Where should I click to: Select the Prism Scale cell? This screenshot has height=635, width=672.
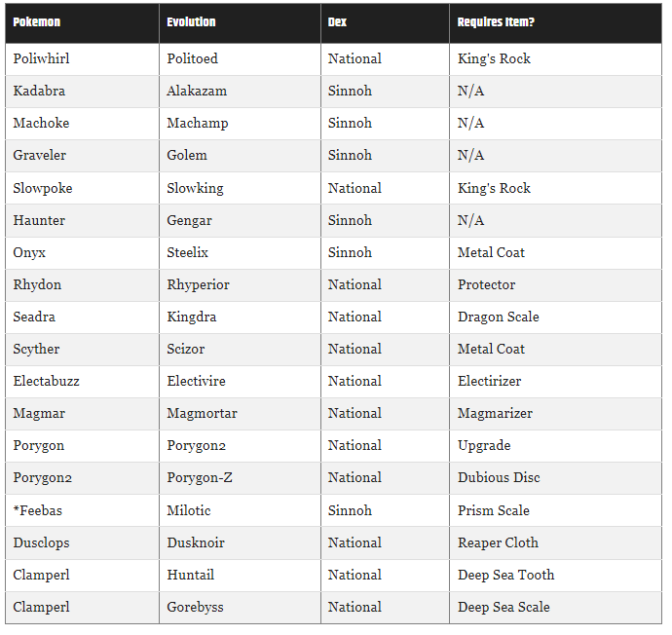point(494,510)
